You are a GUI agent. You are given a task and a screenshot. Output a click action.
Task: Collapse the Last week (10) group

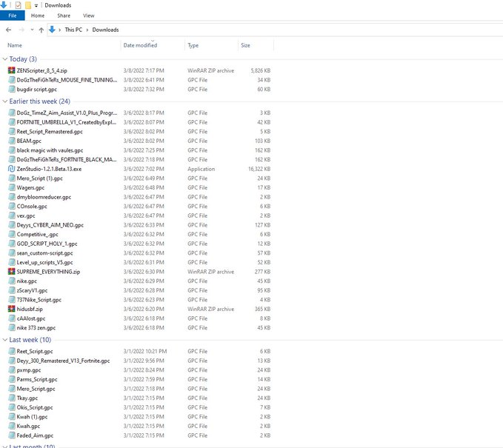[x=4, y=340]
